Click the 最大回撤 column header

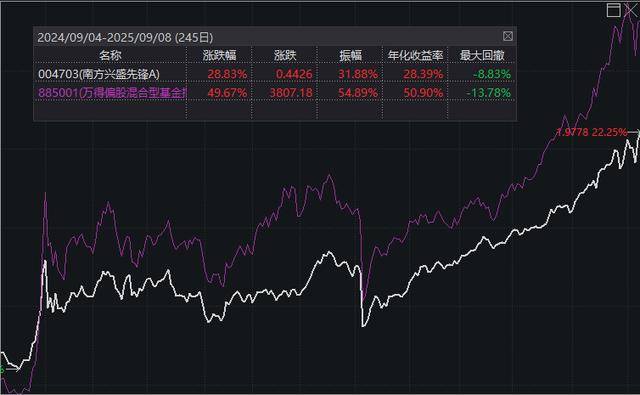click(482, 55)
